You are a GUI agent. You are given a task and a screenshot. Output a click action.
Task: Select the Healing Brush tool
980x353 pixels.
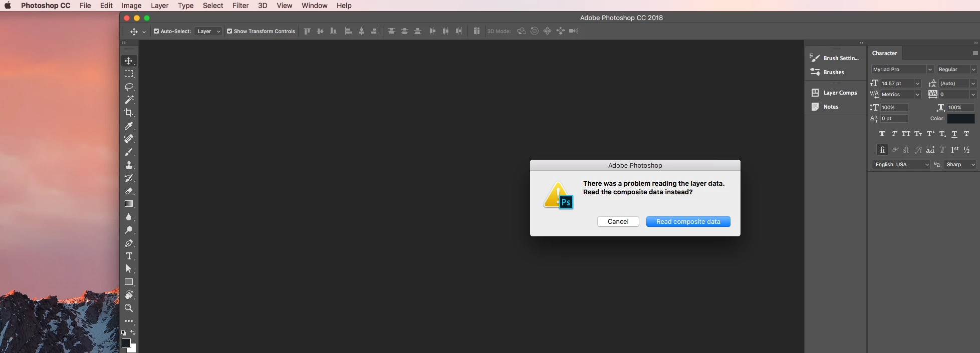click(129, 139)
